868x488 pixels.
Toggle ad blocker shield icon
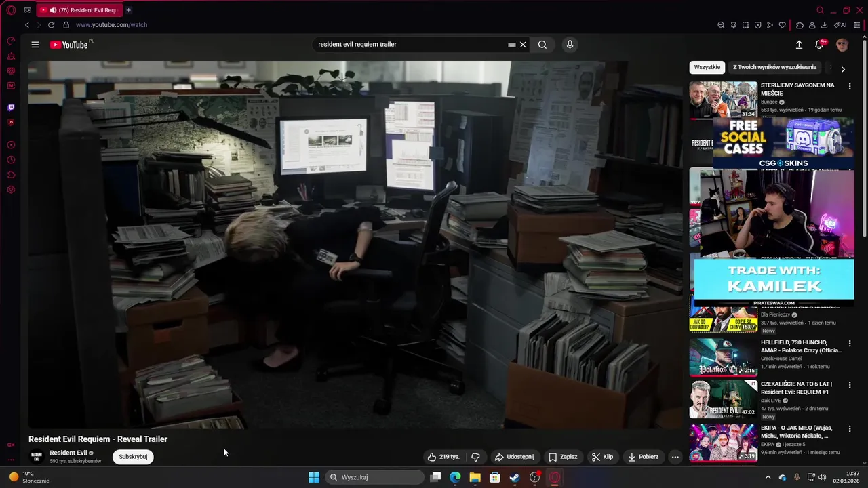(757, 25)
